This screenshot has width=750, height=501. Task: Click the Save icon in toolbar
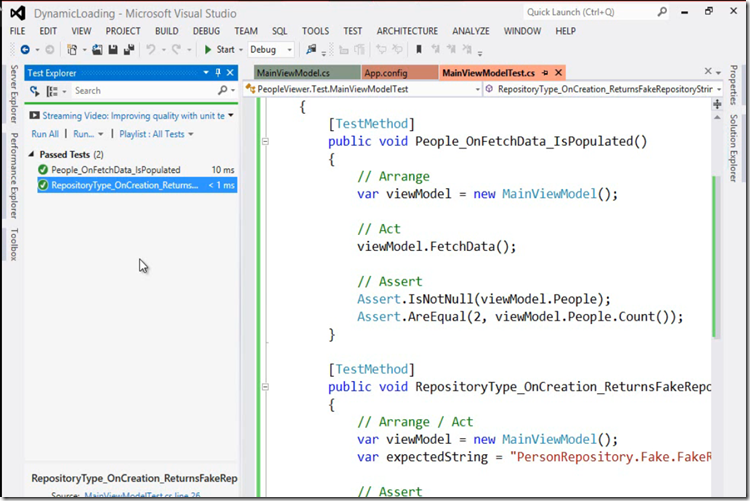113,49
